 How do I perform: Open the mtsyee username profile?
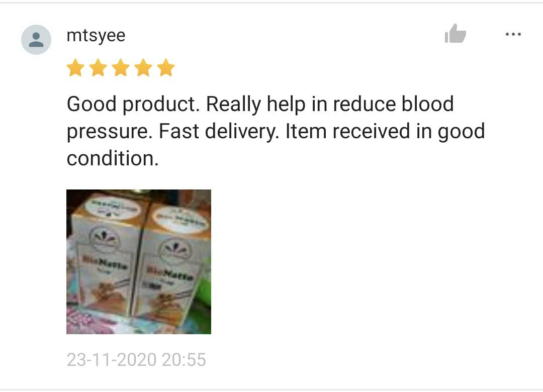point(96,36)
